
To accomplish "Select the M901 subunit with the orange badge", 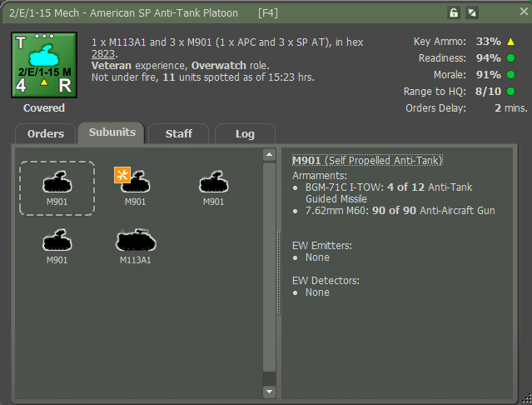I will pos(136,188).
